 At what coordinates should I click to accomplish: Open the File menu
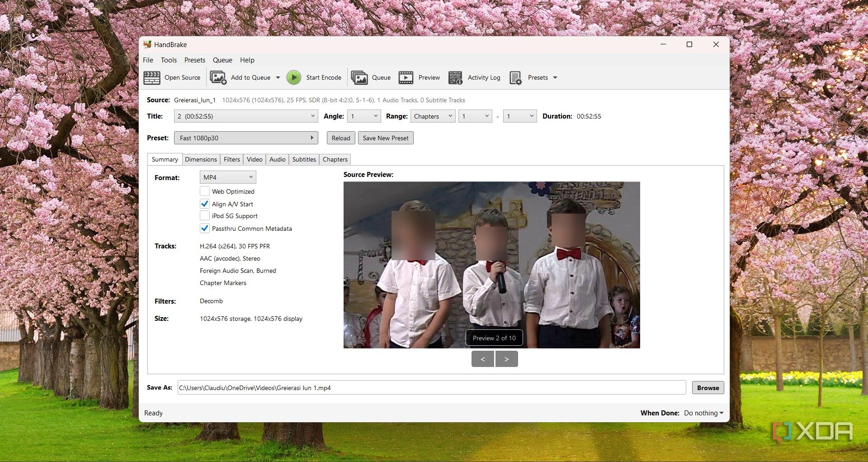148,60
